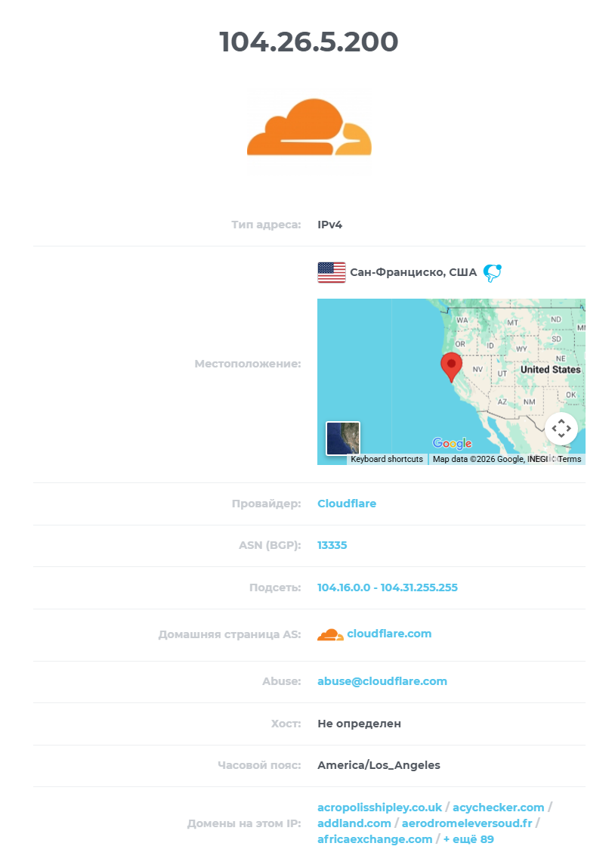Image resolution: width=612 pixels, height=868 pixels.
Task: Open africaexchange.com domain link
Action: tap(375, 839)
